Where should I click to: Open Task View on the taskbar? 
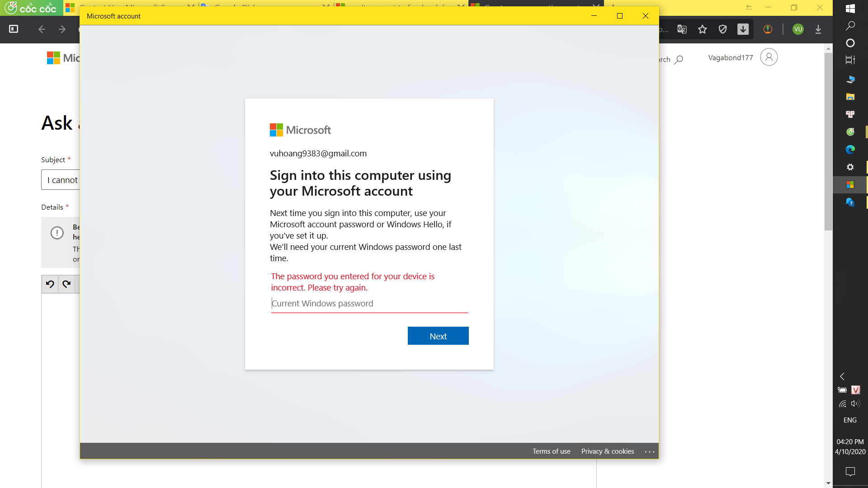coord(850,60)
